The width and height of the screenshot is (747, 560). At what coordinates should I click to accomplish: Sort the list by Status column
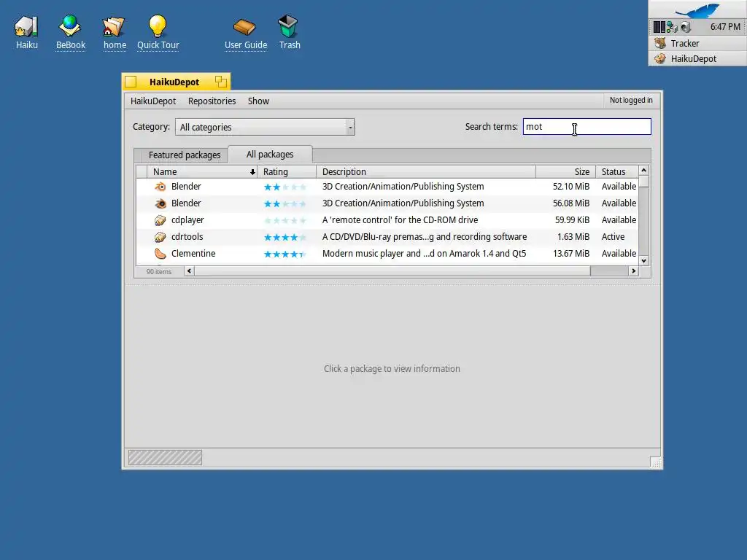(617, 172)
